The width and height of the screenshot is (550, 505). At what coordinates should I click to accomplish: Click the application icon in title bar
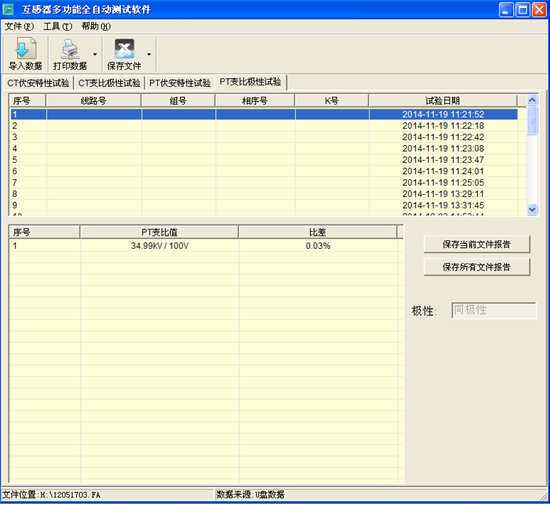[x=7, y=9]
